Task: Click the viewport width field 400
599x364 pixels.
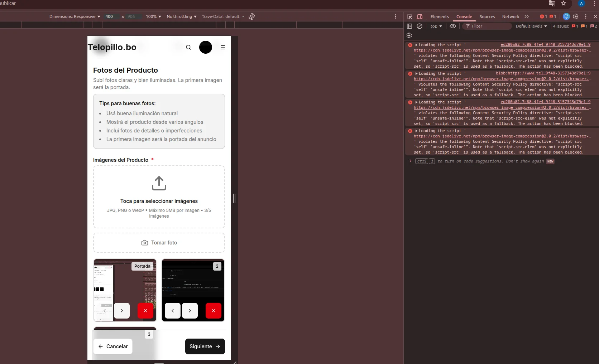Action: point(111,16)
